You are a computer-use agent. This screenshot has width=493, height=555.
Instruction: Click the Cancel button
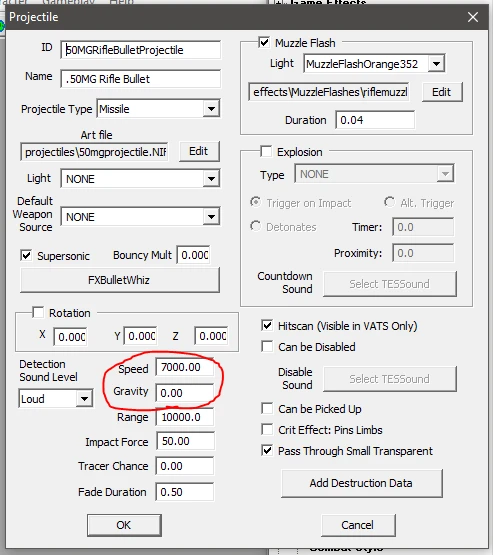358,525
